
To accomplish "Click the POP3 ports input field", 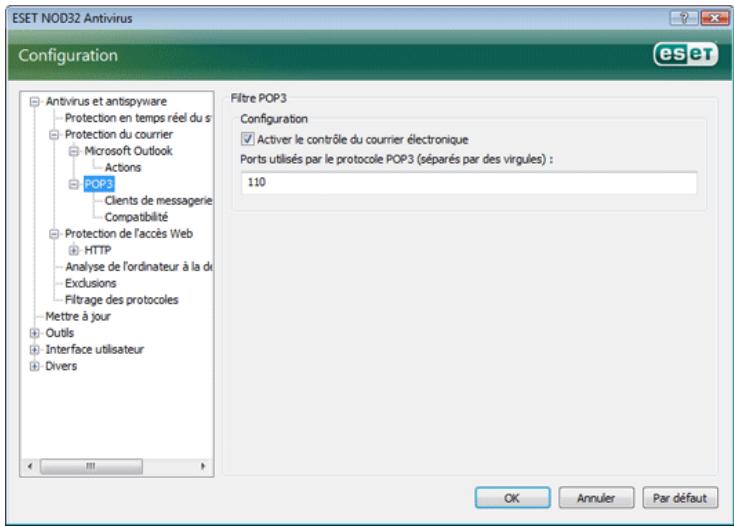I will click(x=469, y=183).
